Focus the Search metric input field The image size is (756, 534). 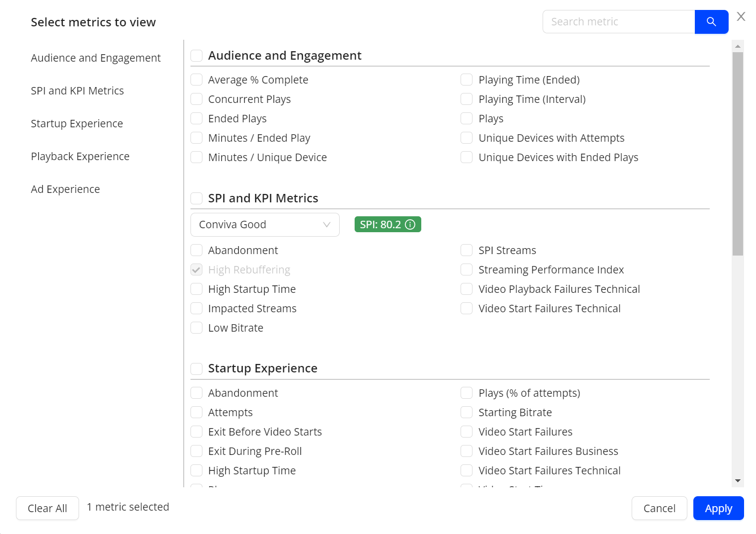(x=618, y=22)
